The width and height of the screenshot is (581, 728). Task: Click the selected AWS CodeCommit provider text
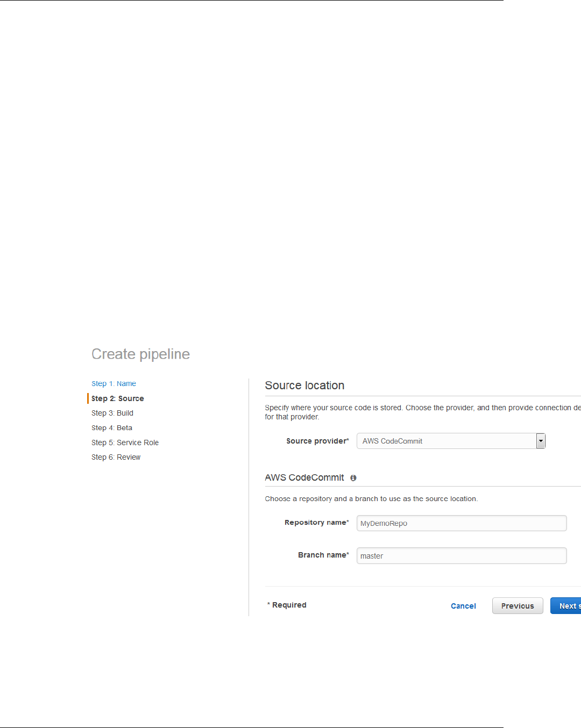click(x=393, y=441)
